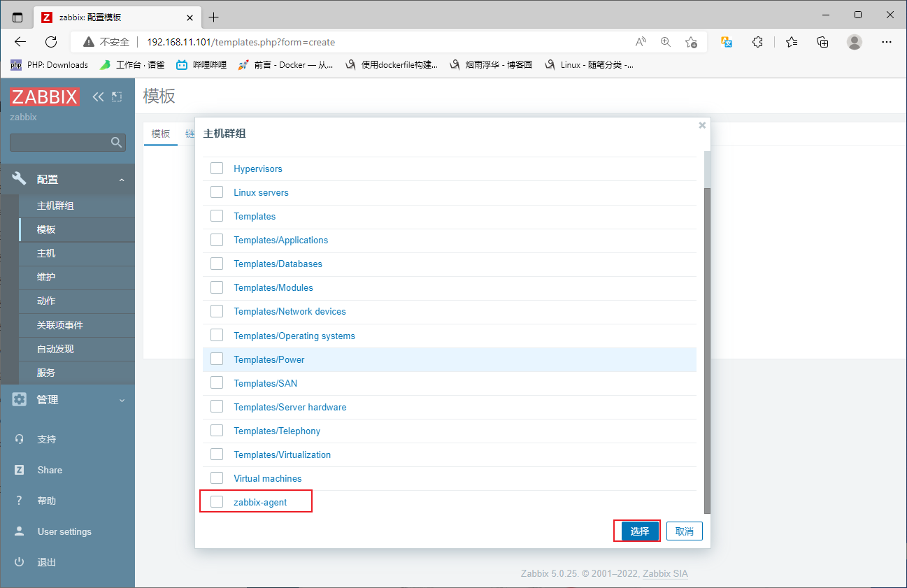Viewport: 907px width, 588px height.
Task: Open the browser settings ellipsis menu
Action: click(x=887, y=42)
